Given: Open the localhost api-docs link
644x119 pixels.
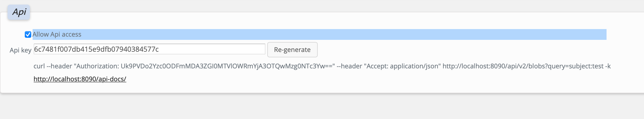Looking at the screenshot, I should (x=80, y=79).
